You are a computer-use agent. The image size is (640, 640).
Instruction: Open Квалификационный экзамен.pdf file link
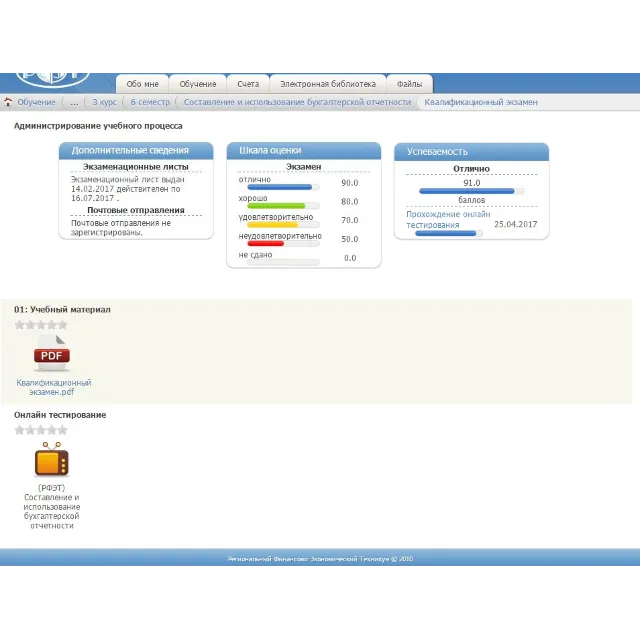pyautogui.click(x=53, y=387)
